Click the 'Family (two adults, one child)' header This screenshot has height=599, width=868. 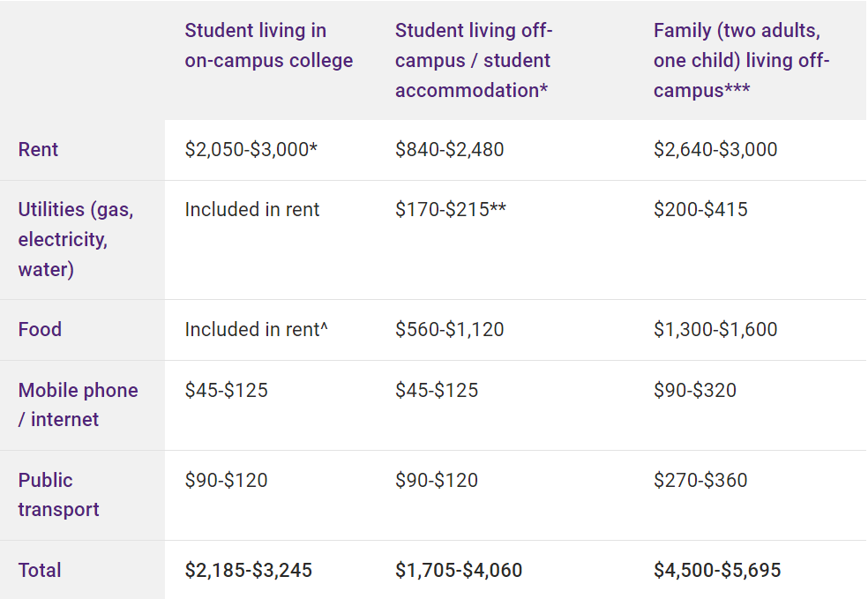[x=741, y=60]
